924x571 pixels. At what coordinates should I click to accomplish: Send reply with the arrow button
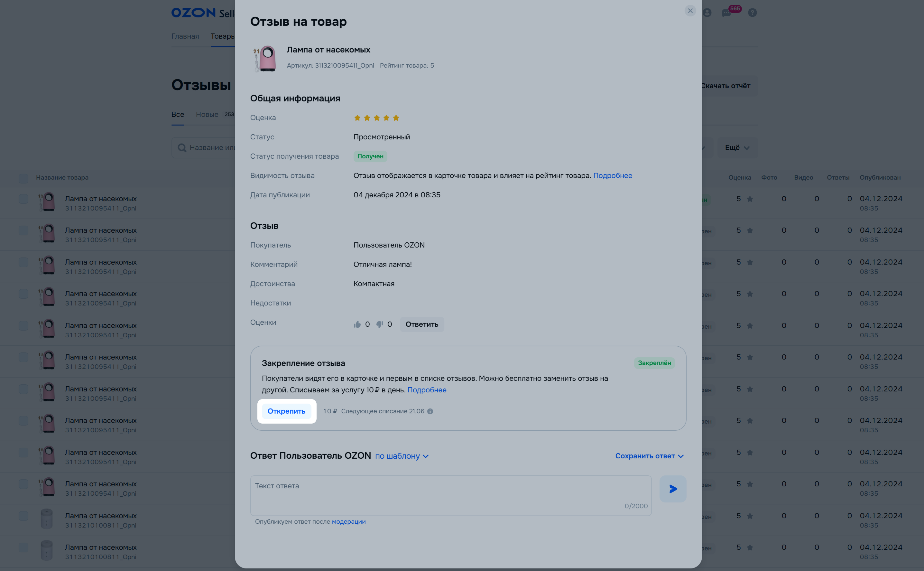673,489
